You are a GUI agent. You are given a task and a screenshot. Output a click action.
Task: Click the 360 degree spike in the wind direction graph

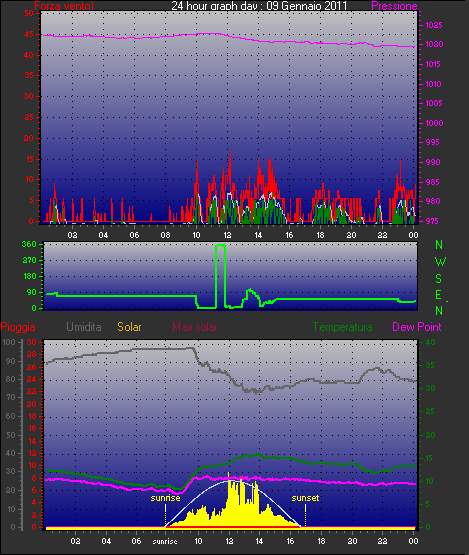220,245
